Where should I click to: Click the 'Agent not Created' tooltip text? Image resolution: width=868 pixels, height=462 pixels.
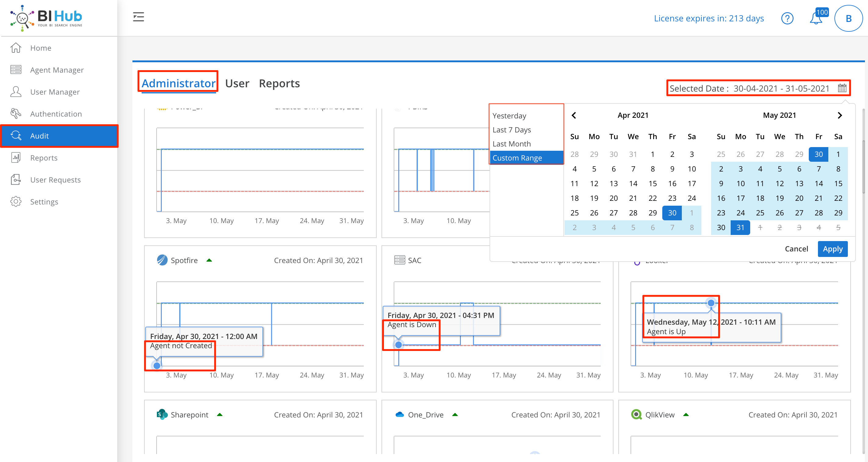[181, 345]
